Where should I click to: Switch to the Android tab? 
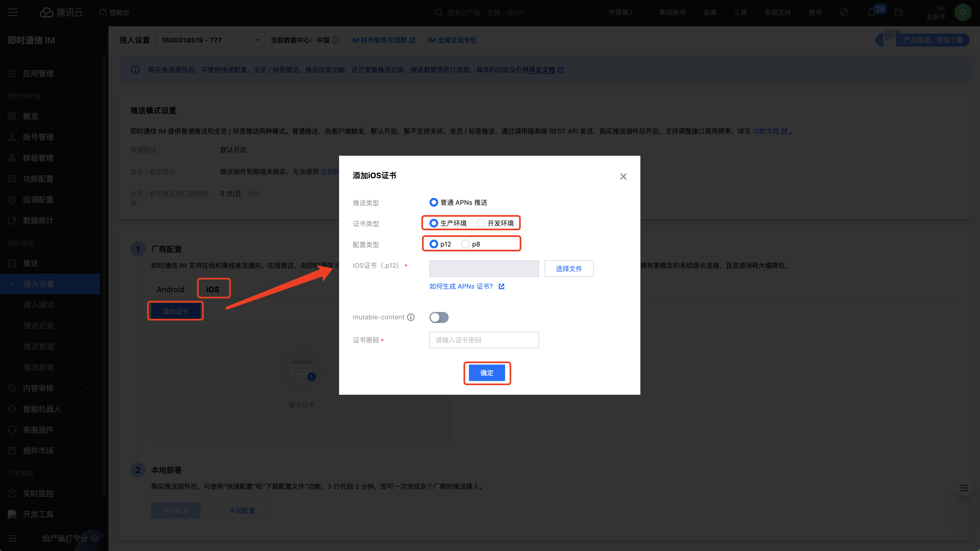click(x=170, y=289)
